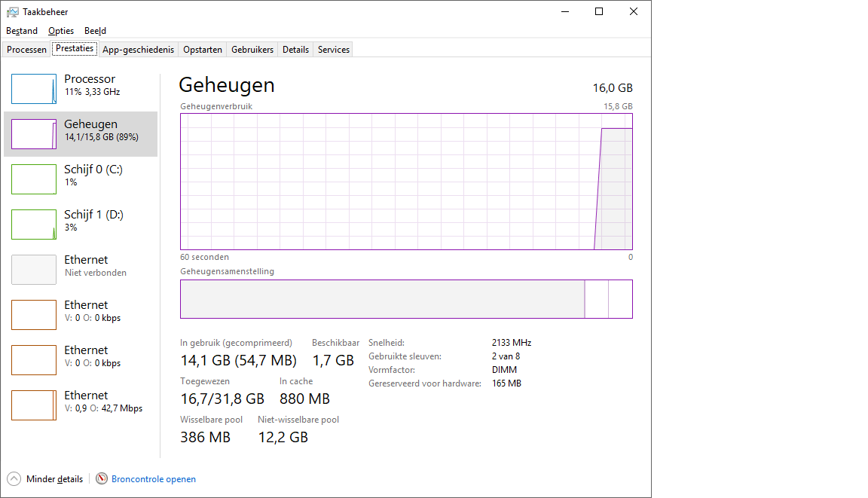Image resolution: width=868 pixels, height=498 pixels.
Task: Click the Taakbeheer title bar icon
Action: [x=11, y=11]
